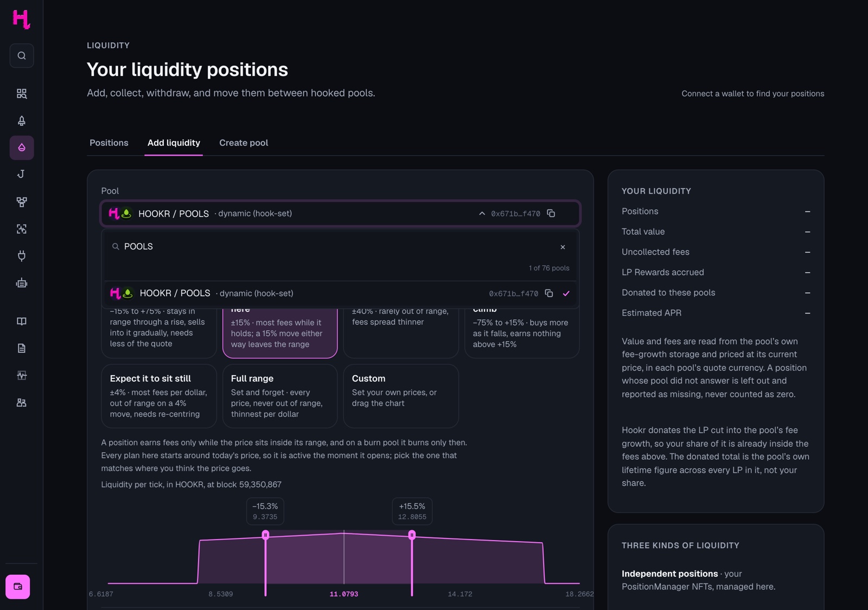Select the −15% to +75% range plan card
The width and height of the screenshot is (868, 610).
point(159,332)
